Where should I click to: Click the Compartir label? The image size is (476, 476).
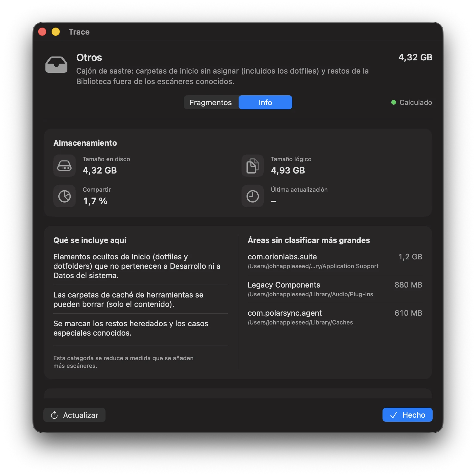(x=97, y=190)
